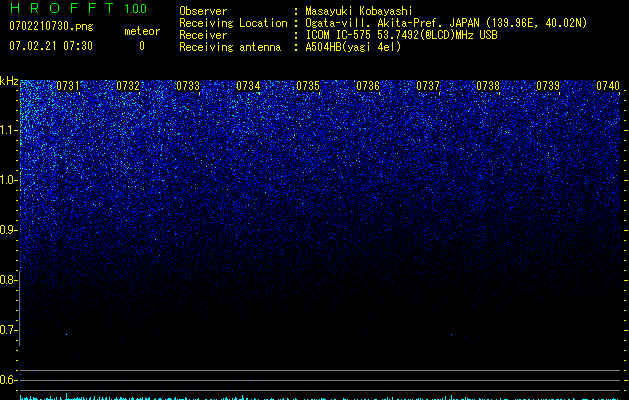Click the 0738 time marker
This screenshot has width=629, height=400.
pyautogui.click(x=488, y=86)
